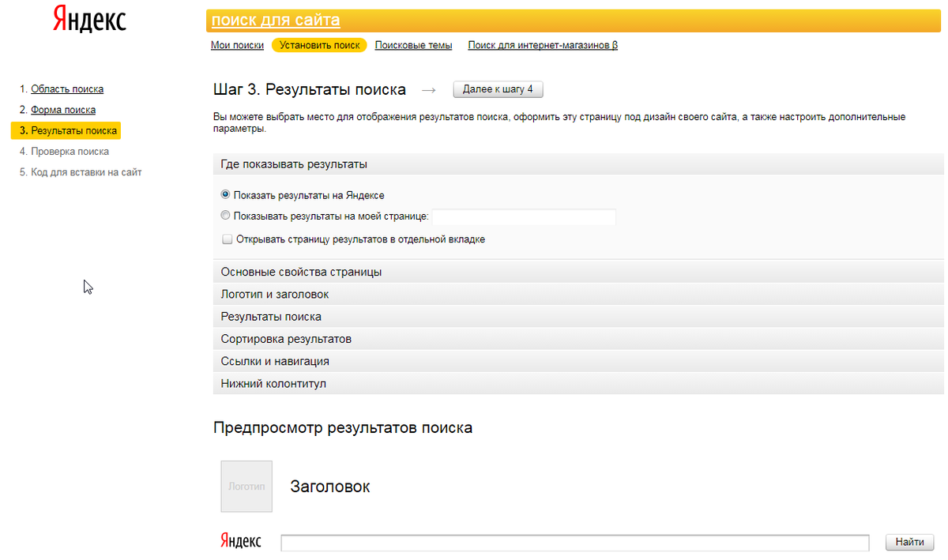Click the 'Найти' button in preview
The image size is (948, 560).
coord(910,542)
